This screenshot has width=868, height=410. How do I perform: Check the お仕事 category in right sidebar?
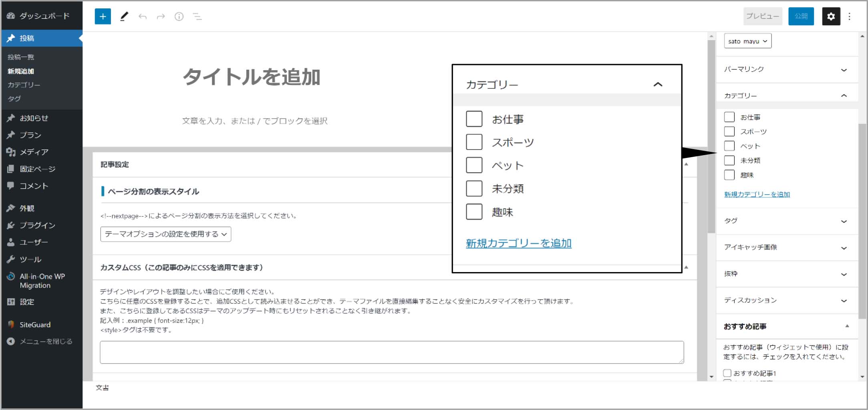[x=729, y=117]
